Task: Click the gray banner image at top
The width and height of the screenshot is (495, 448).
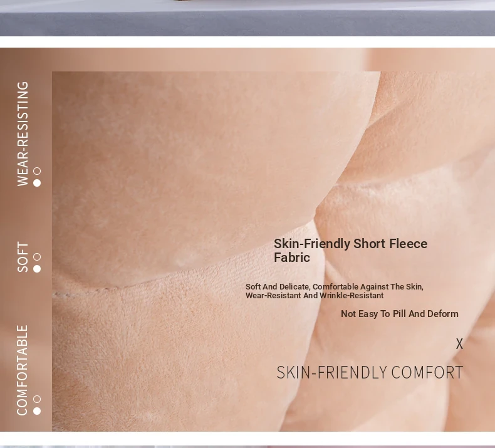Action: pyautogui.click(x=247, y=18)
